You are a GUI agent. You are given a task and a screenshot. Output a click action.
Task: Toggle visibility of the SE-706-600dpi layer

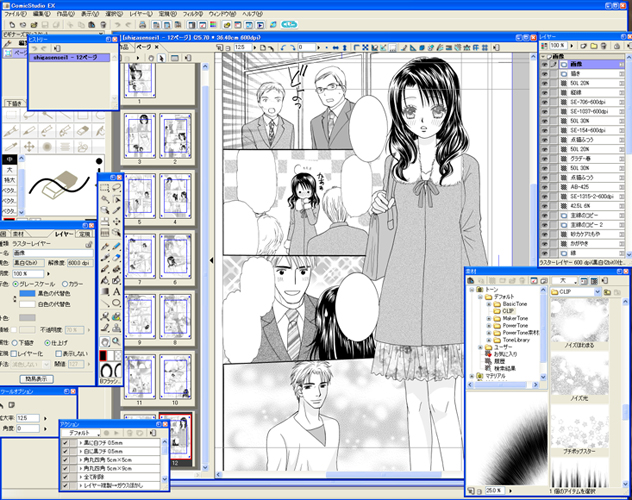point(545,102)
